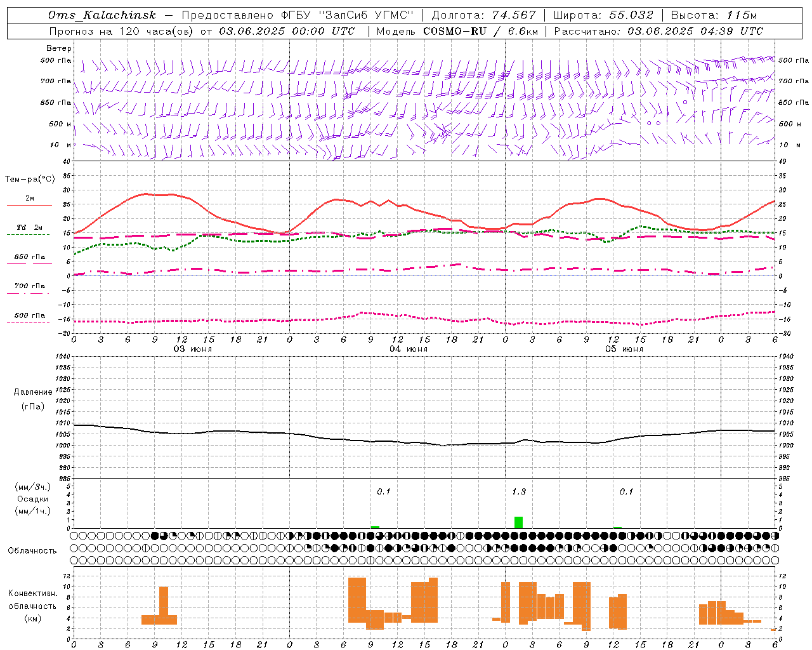Screen dimensions: 812x650
Task: Click the tall green 1.3 mm precipitation bar
Action: 519,522
